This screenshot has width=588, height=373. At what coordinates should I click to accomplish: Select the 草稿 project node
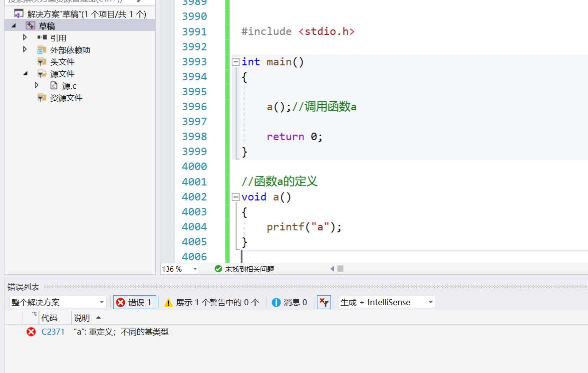click(79, 26)
